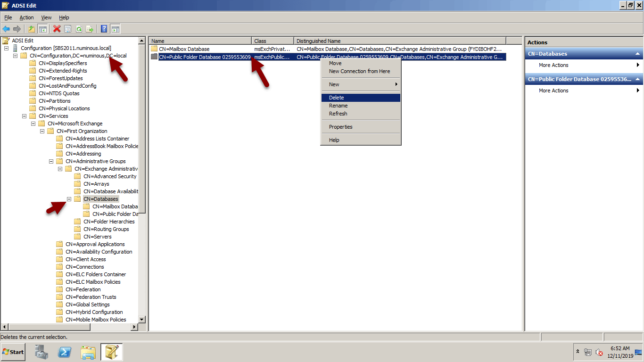Click the Up One Level folder icon
644x362 pixels.
pyautogui.click(x=32, y=29)
